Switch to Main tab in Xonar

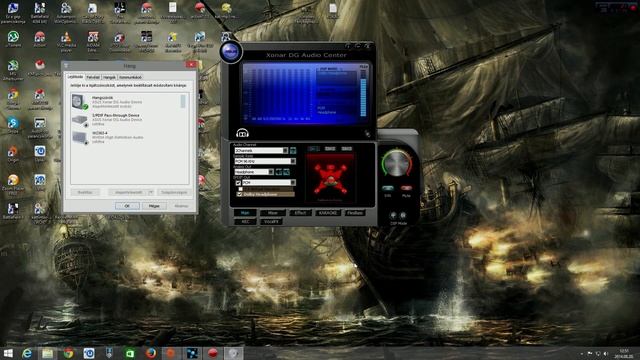pos(245,213)
